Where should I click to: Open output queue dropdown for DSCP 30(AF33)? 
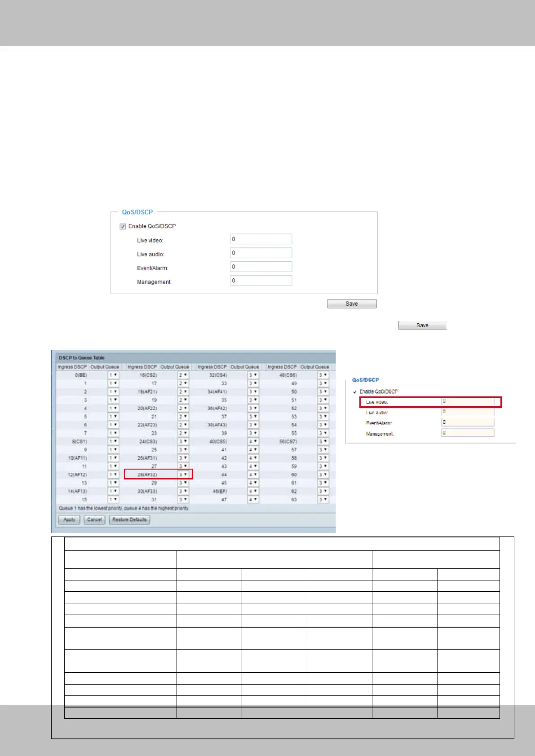(183, 491)
